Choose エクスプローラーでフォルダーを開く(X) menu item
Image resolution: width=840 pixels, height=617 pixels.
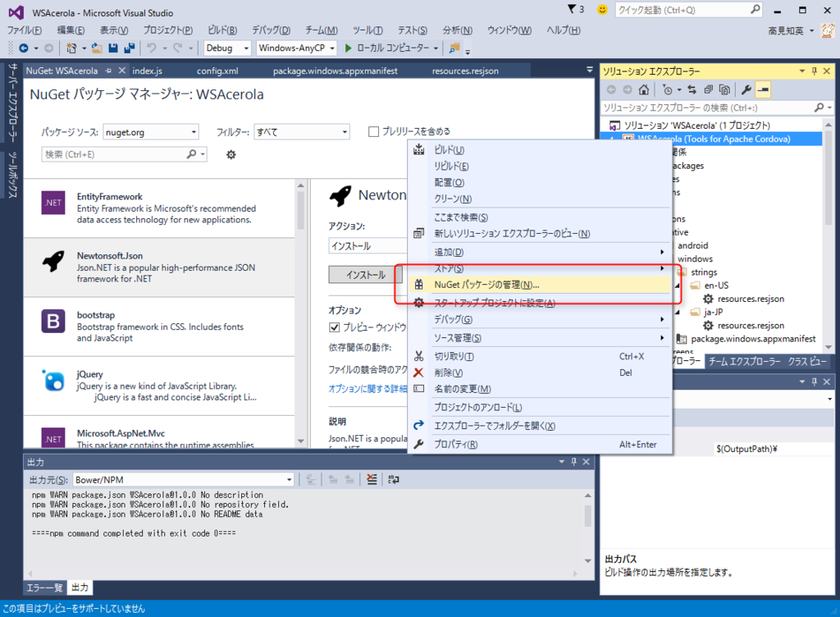click(540, 426)
